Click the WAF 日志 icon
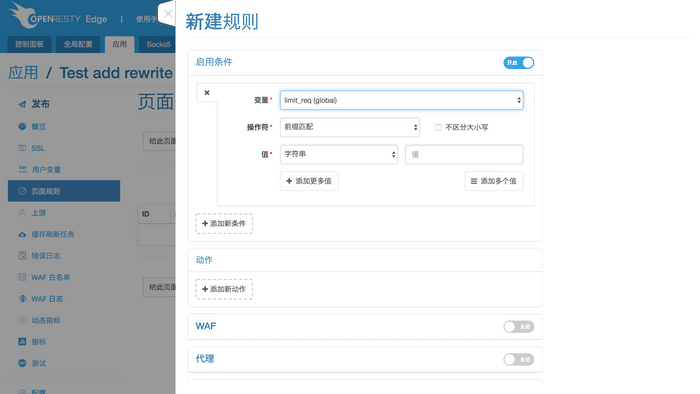 pos(22,299)
